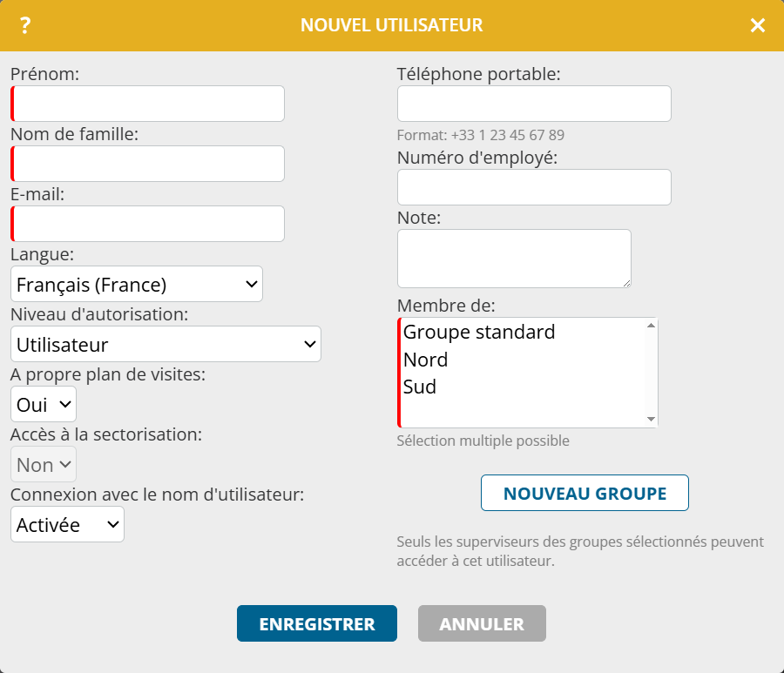
Task: Click the E-mail text field
Action: point(148,224)
